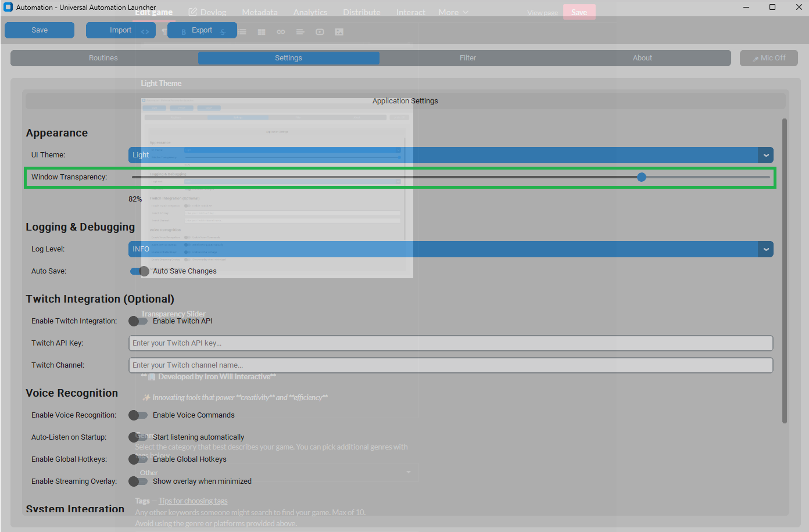Click the Voice Recognition heading
Viewport: 809px width, 532px height.
coord(72,393)
